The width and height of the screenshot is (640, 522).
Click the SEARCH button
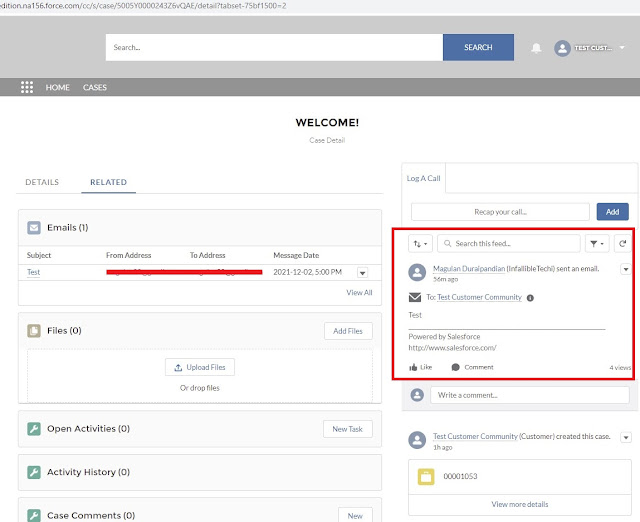[x=478, y=47]
